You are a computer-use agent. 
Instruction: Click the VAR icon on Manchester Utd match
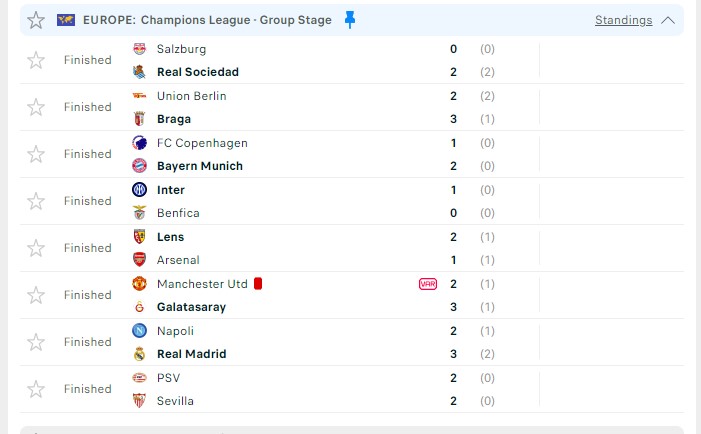pos(428,284)
